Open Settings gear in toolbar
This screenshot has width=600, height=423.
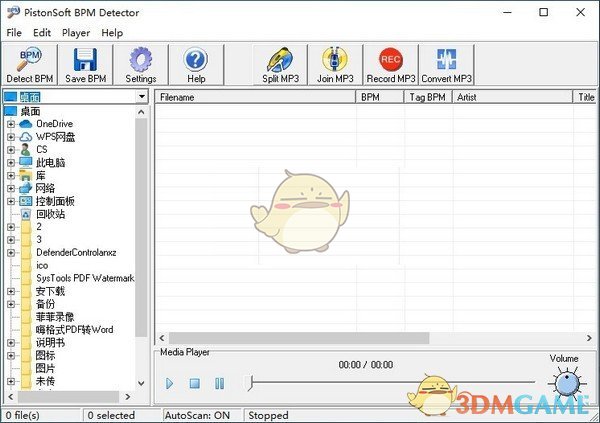coord(141,65)
